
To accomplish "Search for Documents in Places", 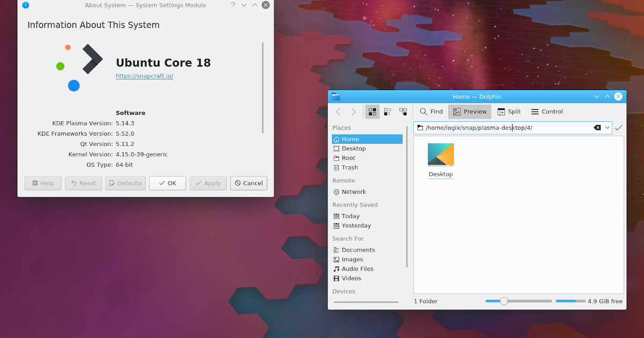I will pos(367,250).
